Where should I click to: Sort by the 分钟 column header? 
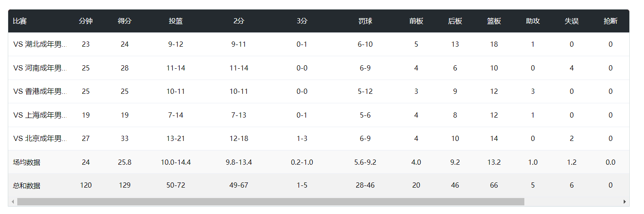coord(86,21)
